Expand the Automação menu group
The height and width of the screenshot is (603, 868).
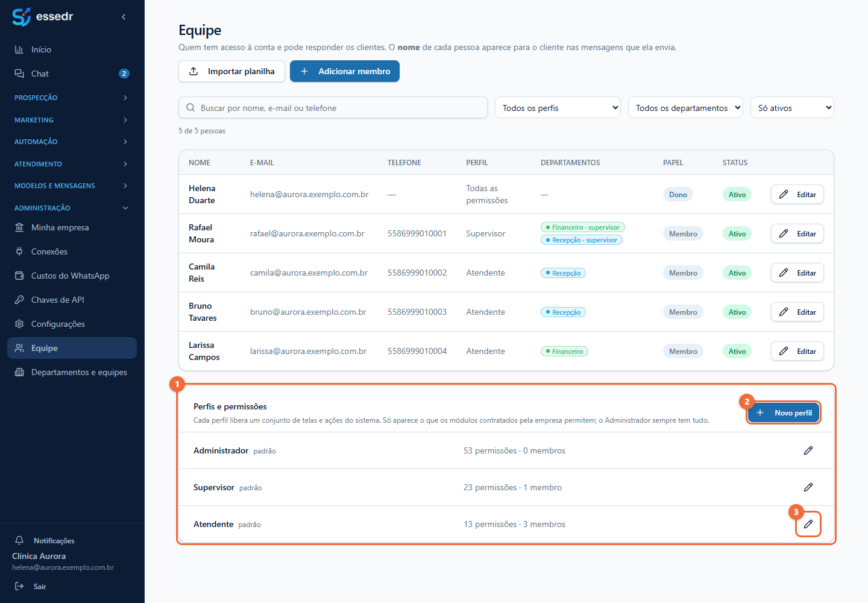pyautogui.click(x=72, y=142)
